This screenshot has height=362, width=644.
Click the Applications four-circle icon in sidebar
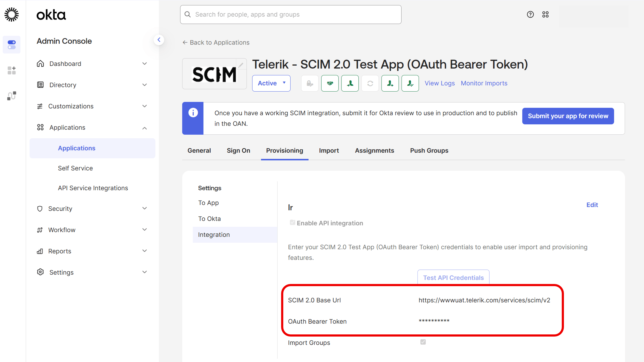tap(40, 127)
